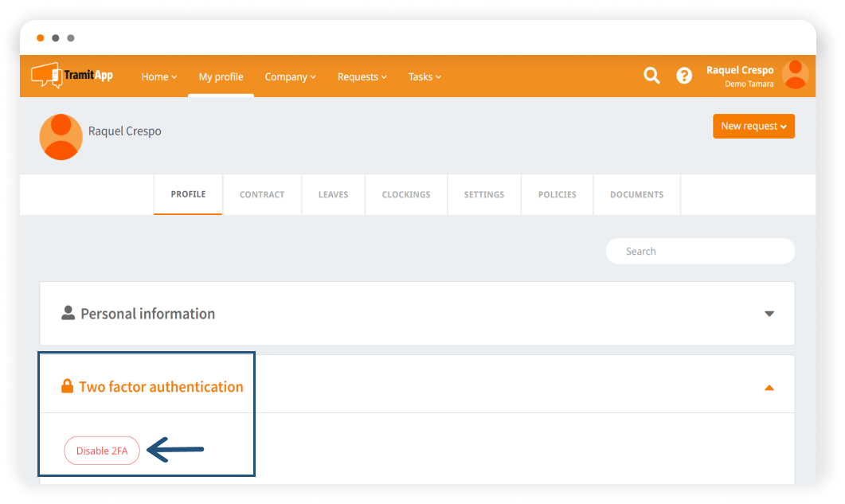The height and width of the screenshot is (504, 845).
Task: Open the Company dropdown menu
Action: click(x=290, y=77)
